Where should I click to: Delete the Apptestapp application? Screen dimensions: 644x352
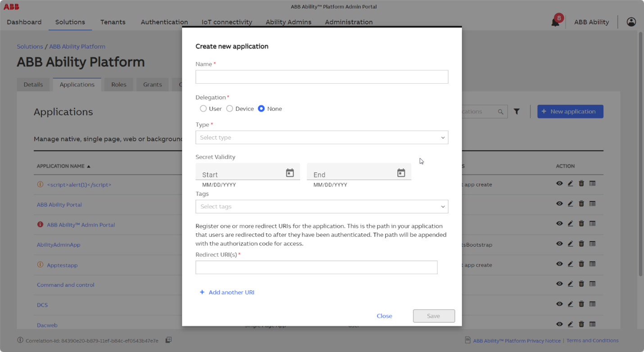(581, 264)
